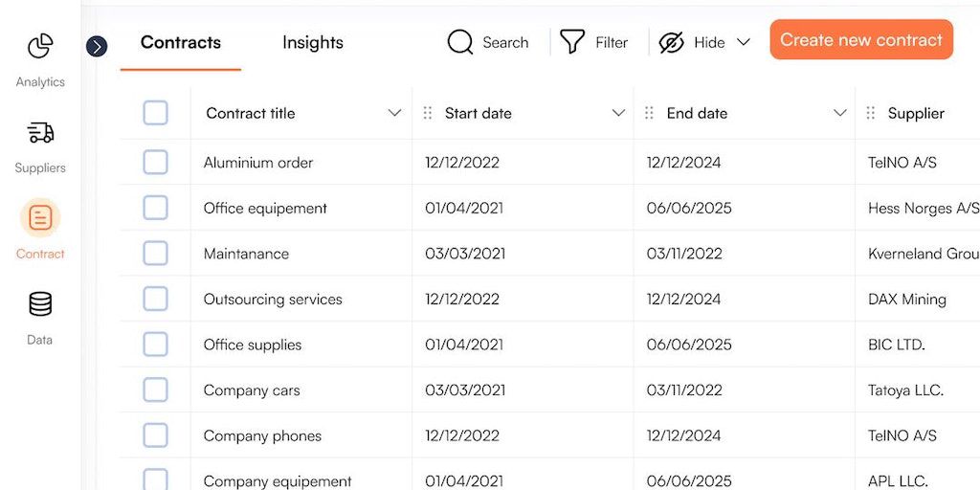Screen dimensions: 980x490
Task: Check the Aluminium order row checkbox
Action: pyautogui.click(x=155, y=163)
